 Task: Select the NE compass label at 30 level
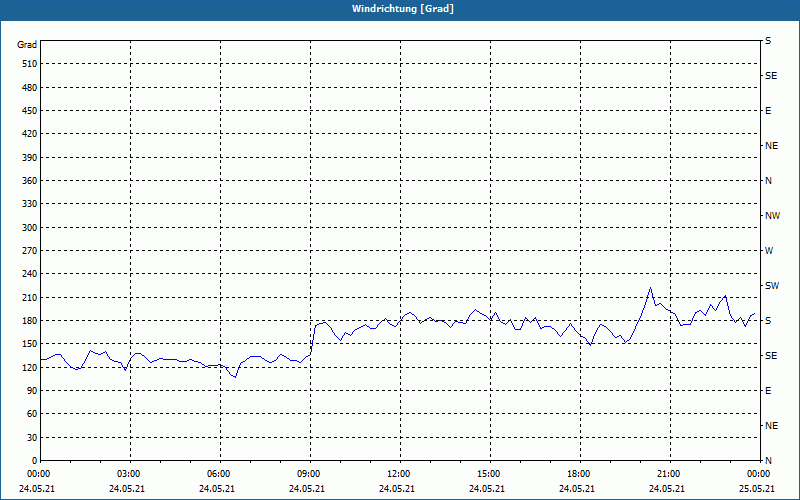click(x=771, y=426)
